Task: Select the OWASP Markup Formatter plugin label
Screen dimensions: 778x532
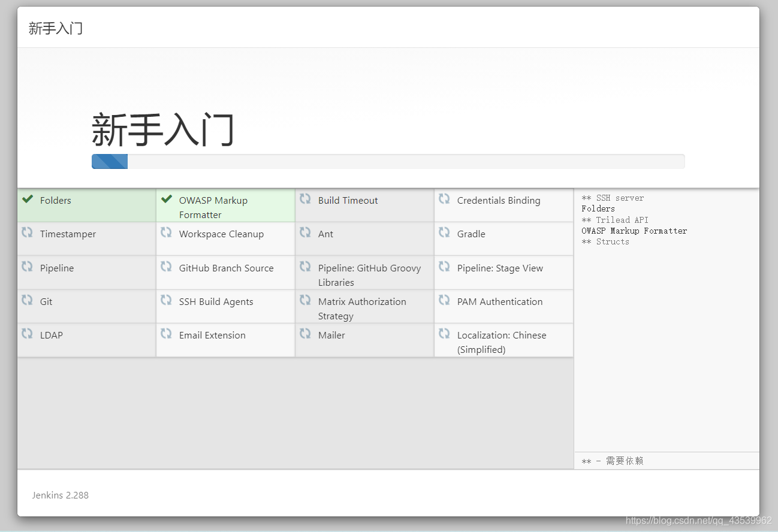Action: [213, 208]
